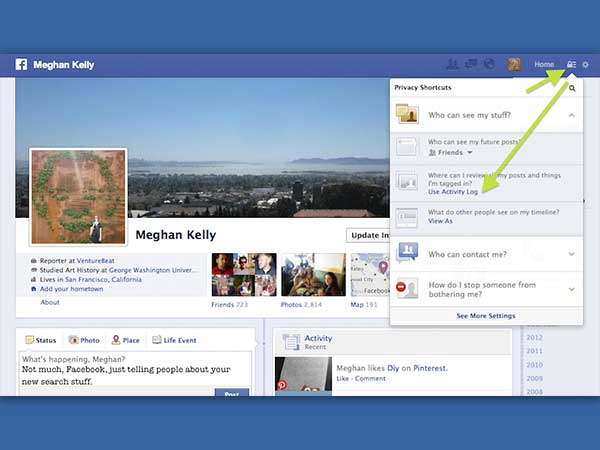Expand 'Who can contact me?' chevron
The width and height of the screenshot is (600, 450).
click(572, 254)
